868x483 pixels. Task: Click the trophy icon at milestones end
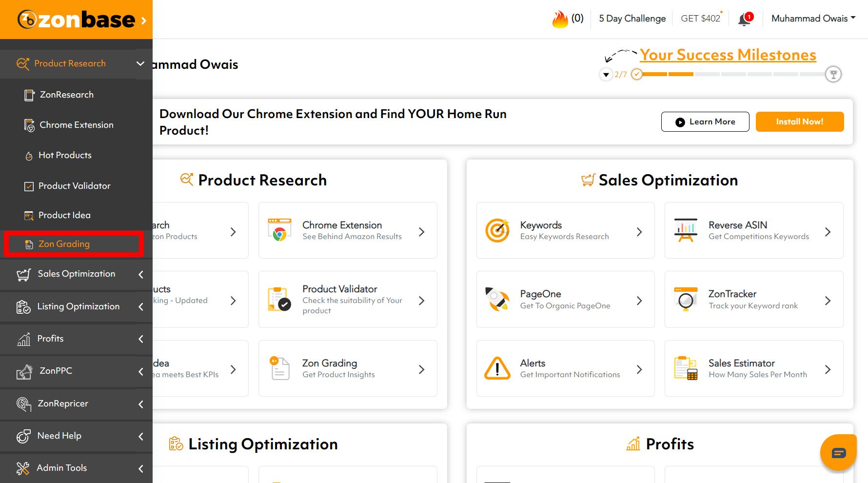tap(833, 75)
